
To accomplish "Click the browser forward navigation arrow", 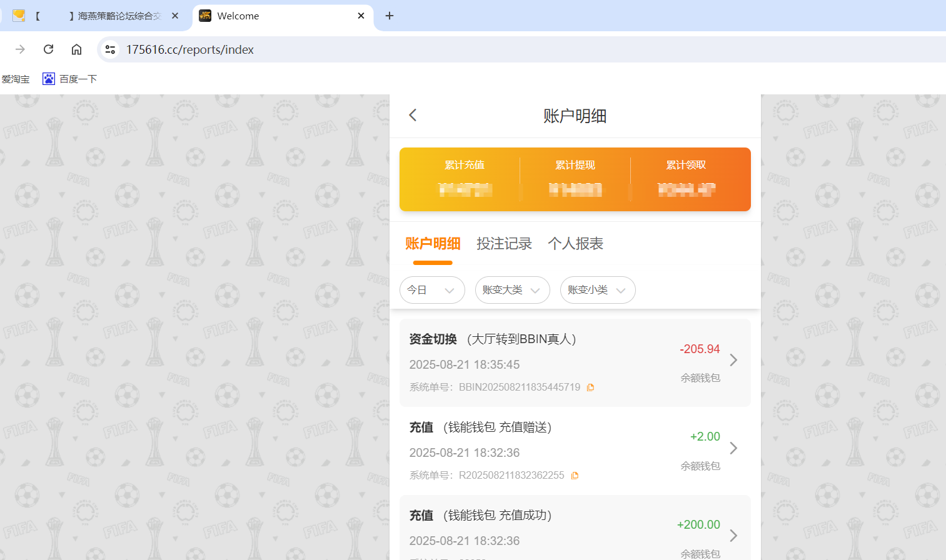I will pyautogui.click(x=21, y=49).
